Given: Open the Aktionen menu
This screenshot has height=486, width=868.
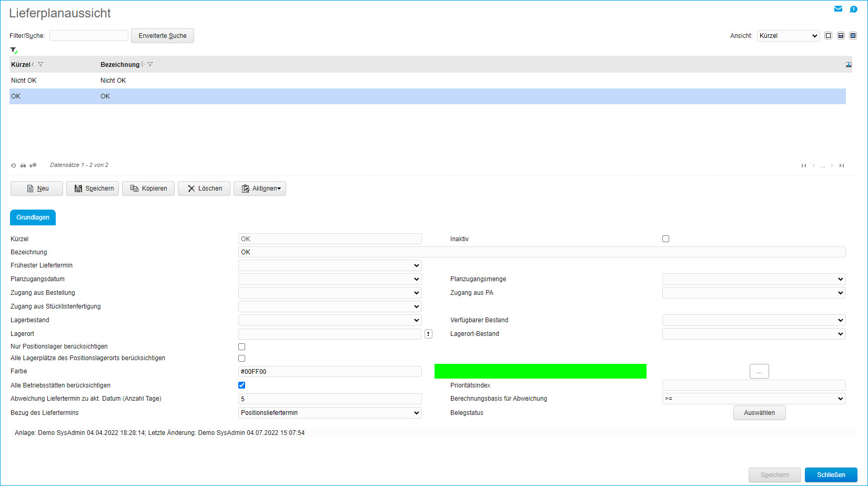Looking at the screenshot, I should pyautogui.click(x=260, y=189).
